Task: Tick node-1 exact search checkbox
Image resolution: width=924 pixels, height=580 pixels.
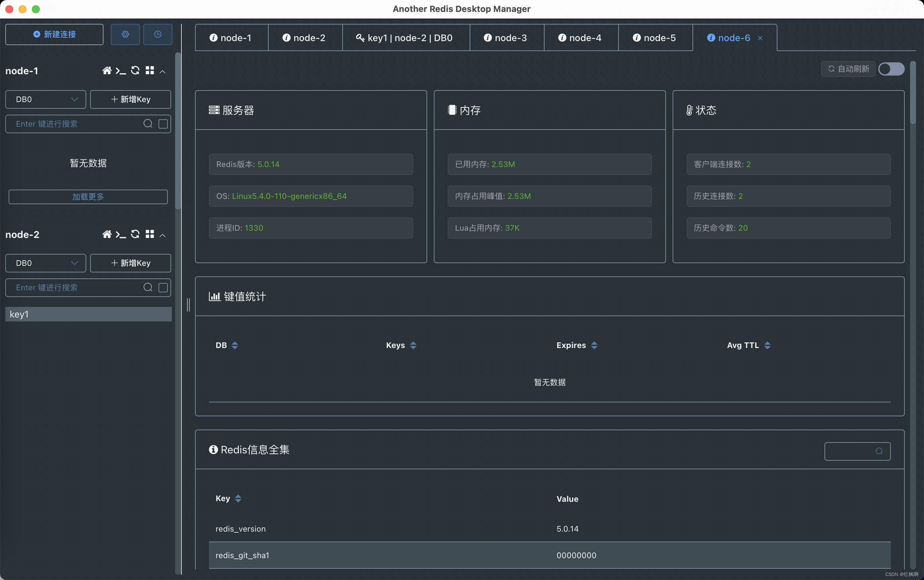Action: pos(163,124)
